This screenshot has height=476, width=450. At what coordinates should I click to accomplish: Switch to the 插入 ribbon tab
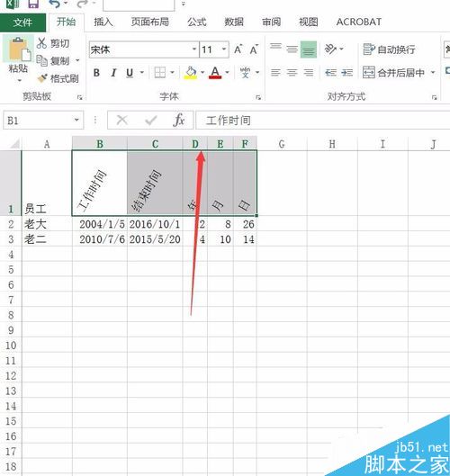click(103, 22)
